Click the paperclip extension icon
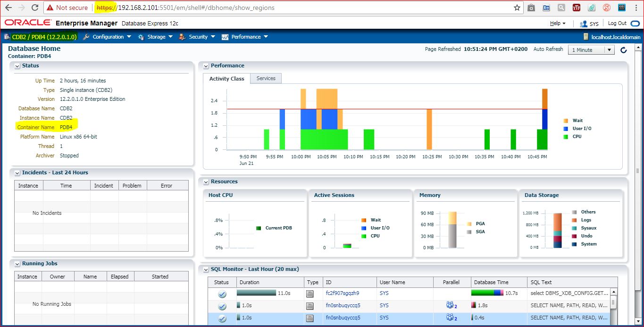The image size is (644, 327). point(592,8)
